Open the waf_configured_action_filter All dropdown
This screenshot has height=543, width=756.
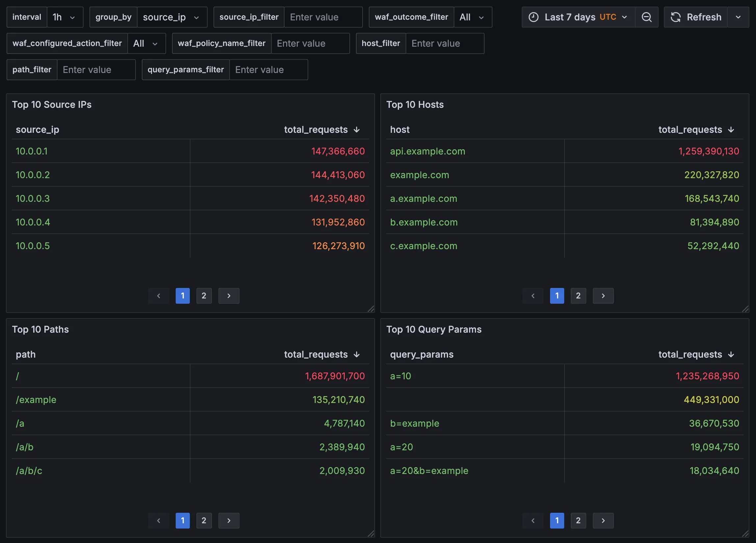(x=146, y=43)
